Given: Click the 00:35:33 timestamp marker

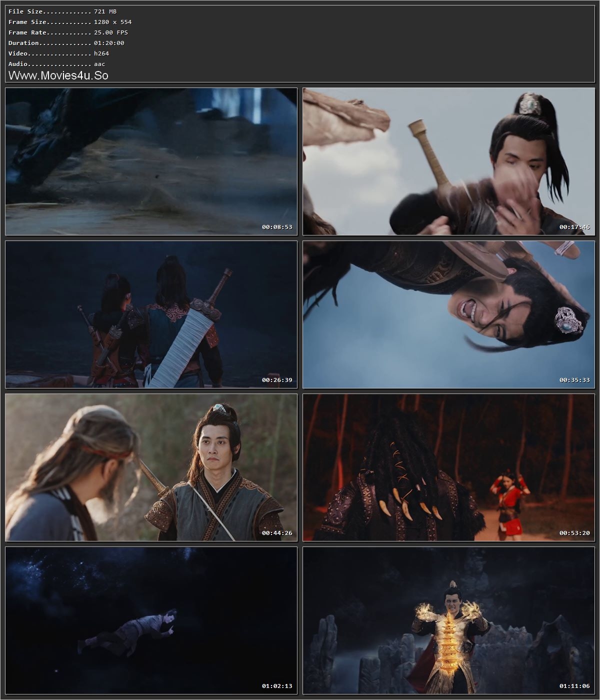Looking at the screenshot, I should point(573,380).
